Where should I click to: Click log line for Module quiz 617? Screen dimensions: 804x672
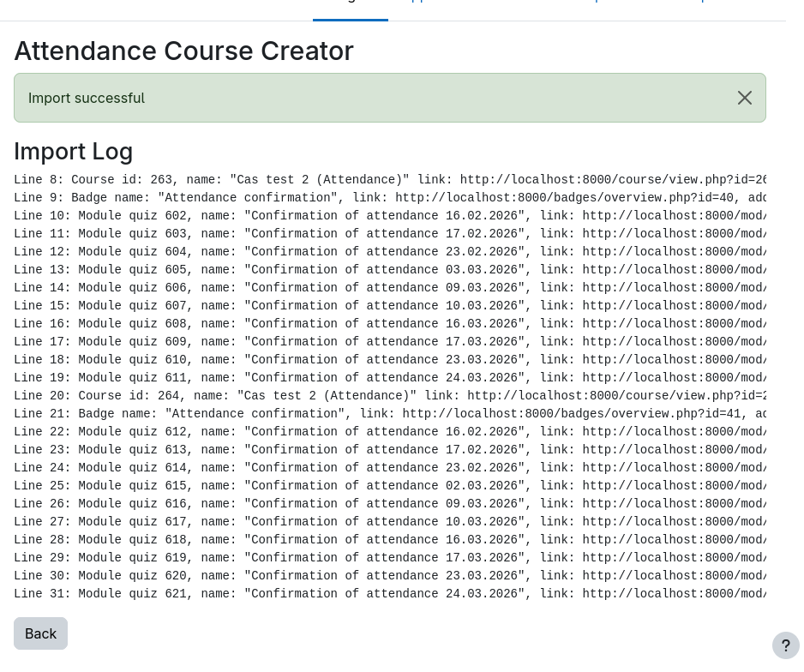tap(390, 521)
